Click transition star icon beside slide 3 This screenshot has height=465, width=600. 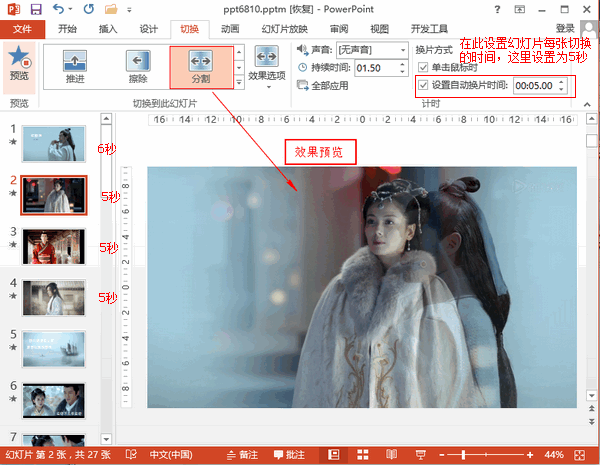[13, 244]
